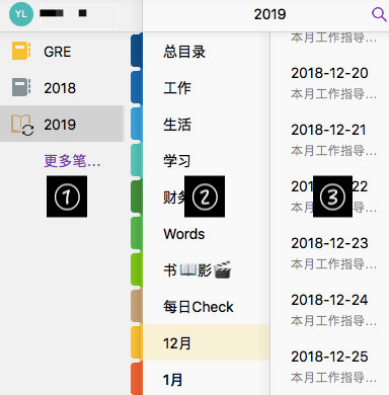Open the search magnifier icon
This screenshot has width=389, height=395.
coord(379,14)
